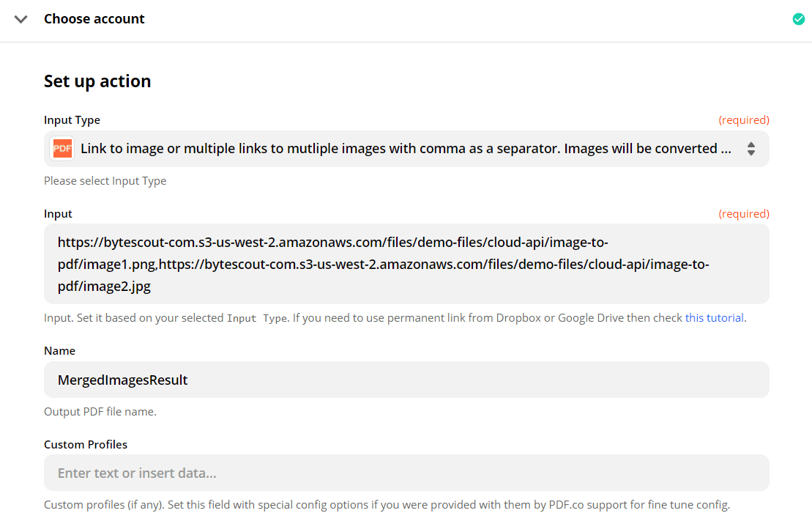This screenshot has height=524, width=812.
Task: Click the Set up action heading
Action: (x=97, y=81)
